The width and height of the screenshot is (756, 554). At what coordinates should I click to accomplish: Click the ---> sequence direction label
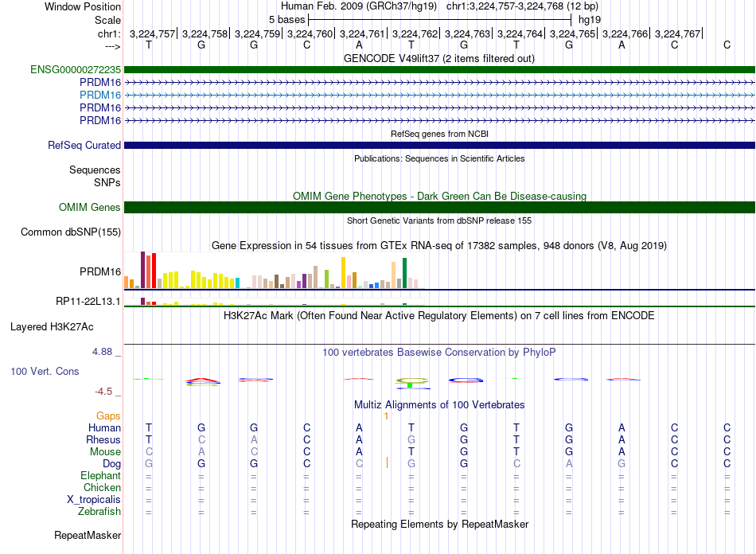pyautogui.click(x=112, y=46)
